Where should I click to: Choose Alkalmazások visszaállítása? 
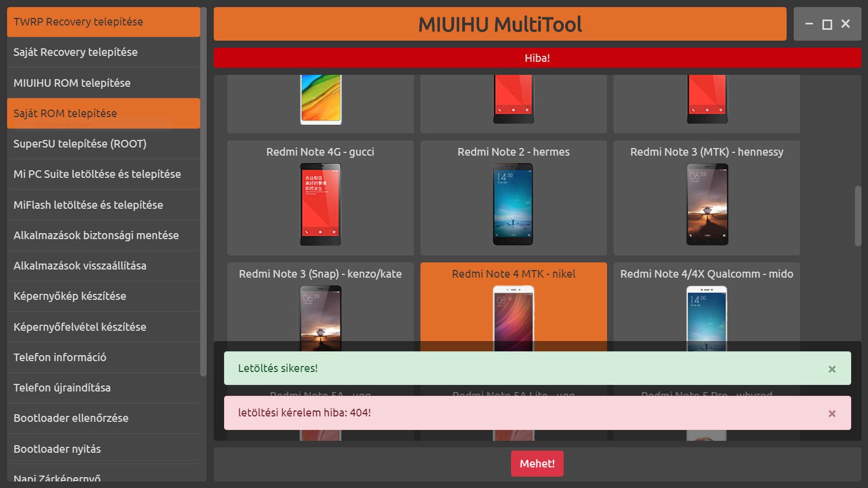coord(104,266)
